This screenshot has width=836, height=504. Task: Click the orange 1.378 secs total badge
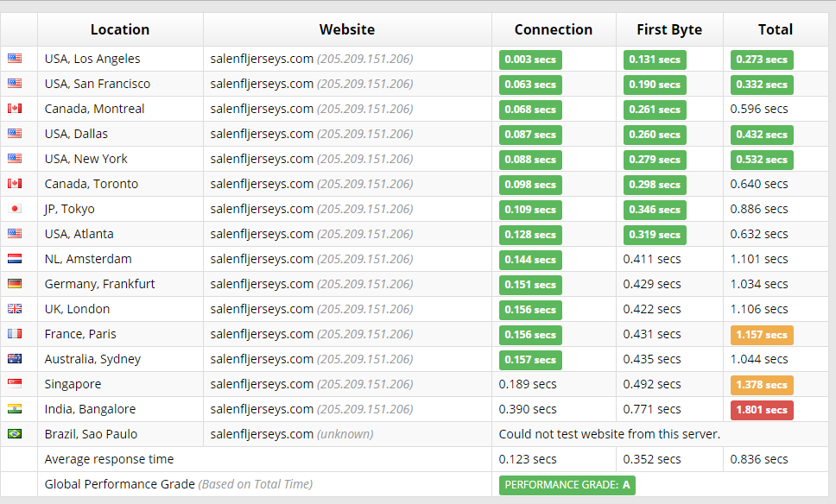(762, 385)
